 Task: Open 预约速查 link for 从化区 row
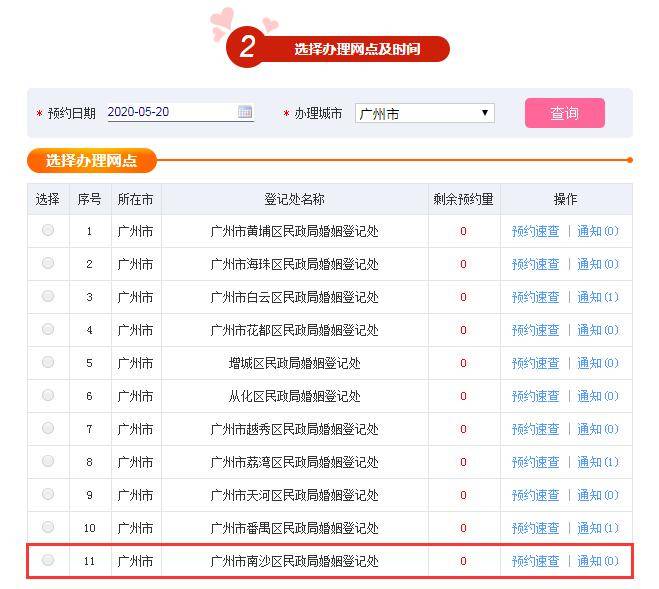click(535, 396)
